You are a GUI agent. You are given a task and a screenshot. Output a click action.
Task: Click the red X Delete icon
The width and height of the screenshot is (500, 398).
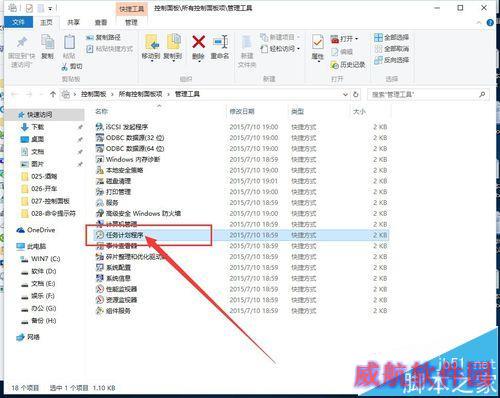coord(199,42)
